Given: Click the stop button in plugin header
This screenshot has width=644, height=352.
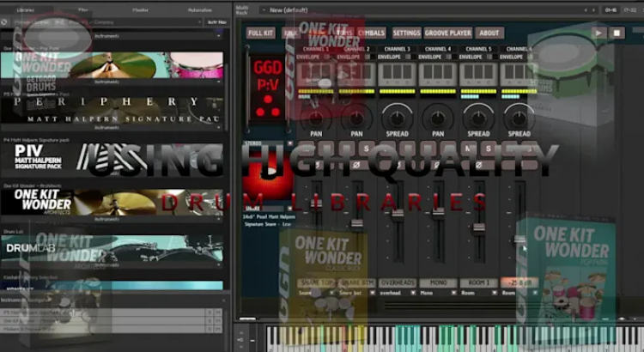Looking at the screenshot, I should [617, 33].
